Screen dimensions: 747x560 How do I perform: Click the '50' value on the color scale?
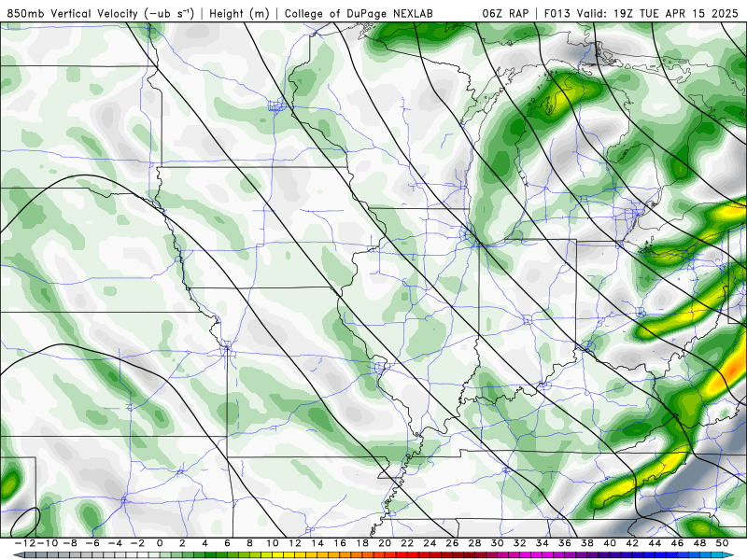722,543
